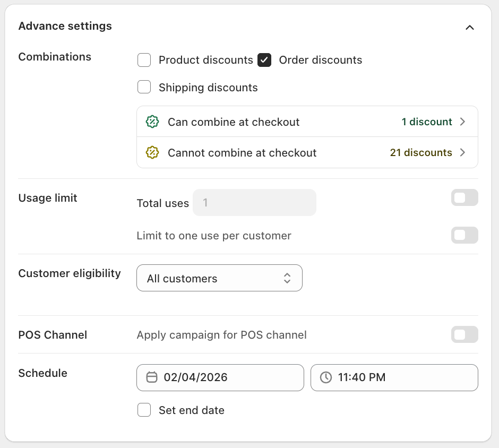Click the Customer eligibility section label
Viewport: 499px width, 448px height.
(70, 273)
